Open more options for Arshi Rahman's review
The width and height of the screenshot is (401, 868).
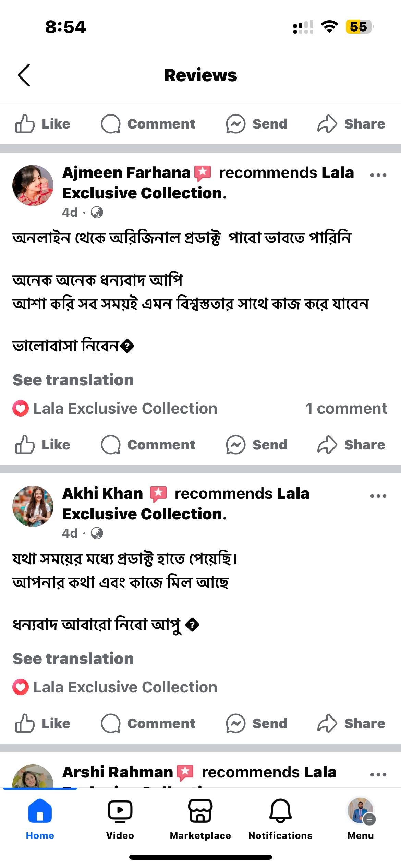click(x=378, y=775)
